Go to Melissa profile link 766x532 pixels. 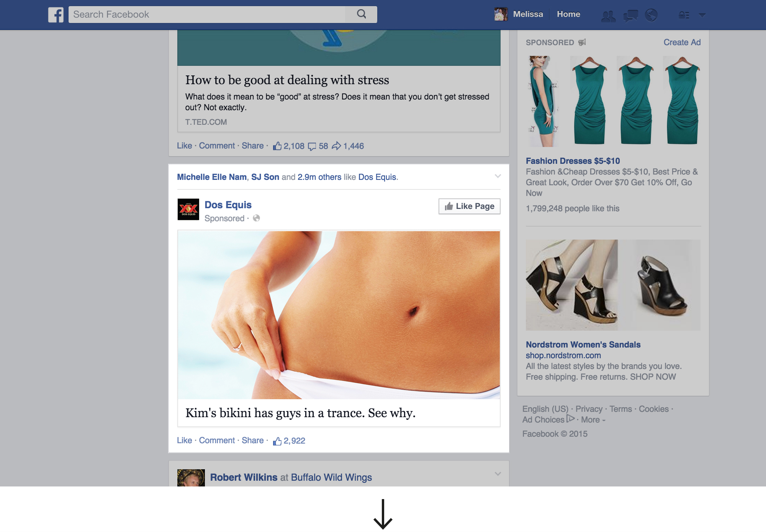528,14
